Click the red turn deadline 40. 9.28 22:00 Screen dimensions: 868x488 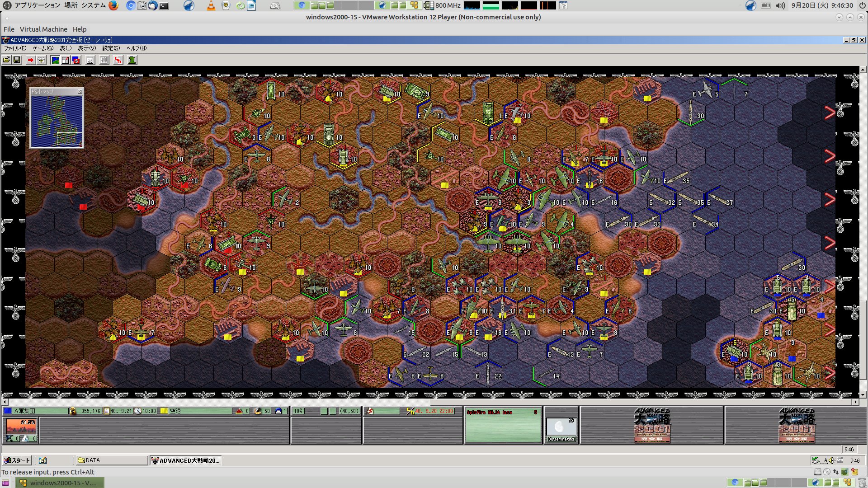(x=434, y=411)
